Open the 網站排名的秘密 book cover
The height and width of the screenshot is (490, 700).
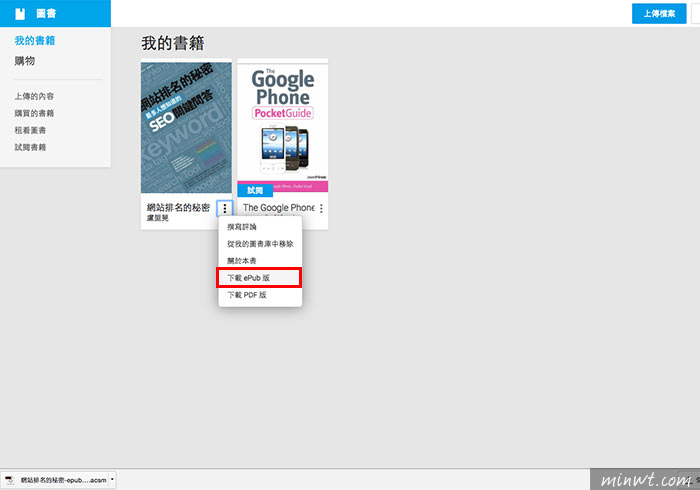[186, 128]
